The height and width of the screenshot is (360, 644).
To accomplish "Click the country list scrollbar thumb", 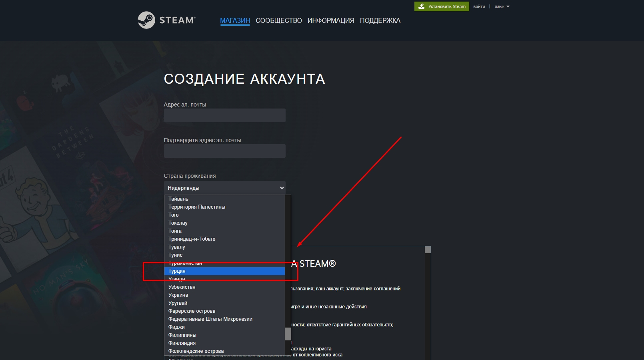I will [x=288, y=334].
